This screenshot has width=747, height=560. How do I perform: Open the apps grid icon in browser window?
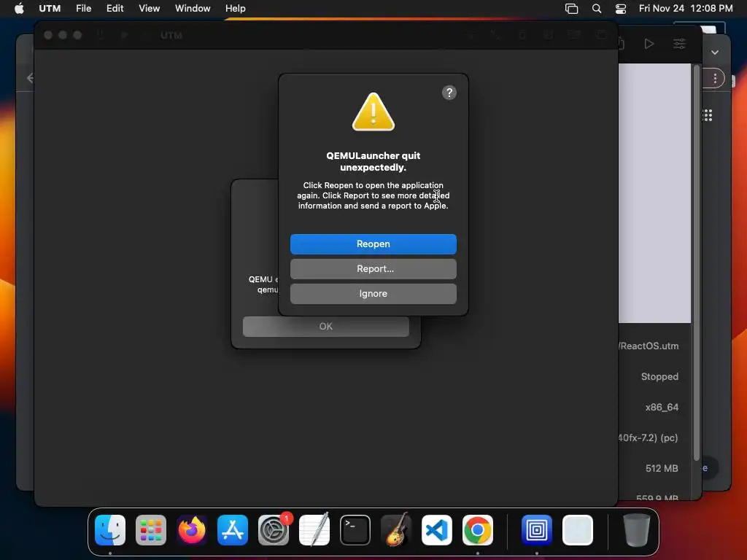pyautogui.click(x=708, y=114)
